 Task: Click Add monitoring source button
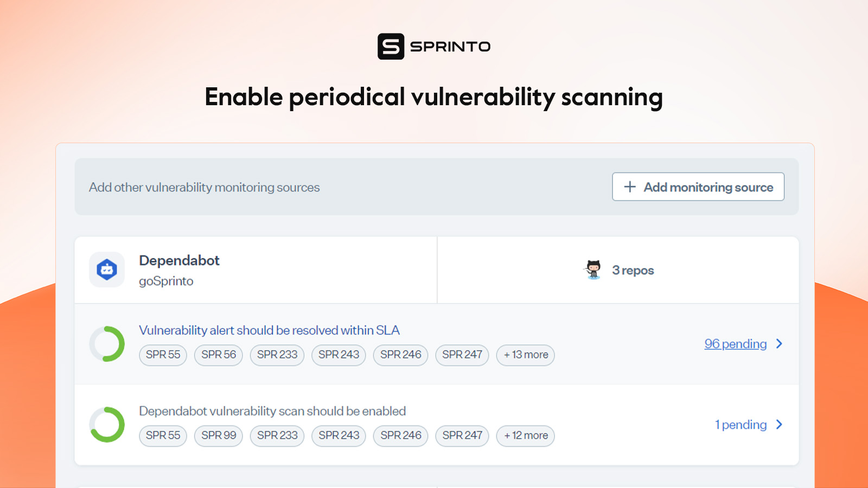698,187
